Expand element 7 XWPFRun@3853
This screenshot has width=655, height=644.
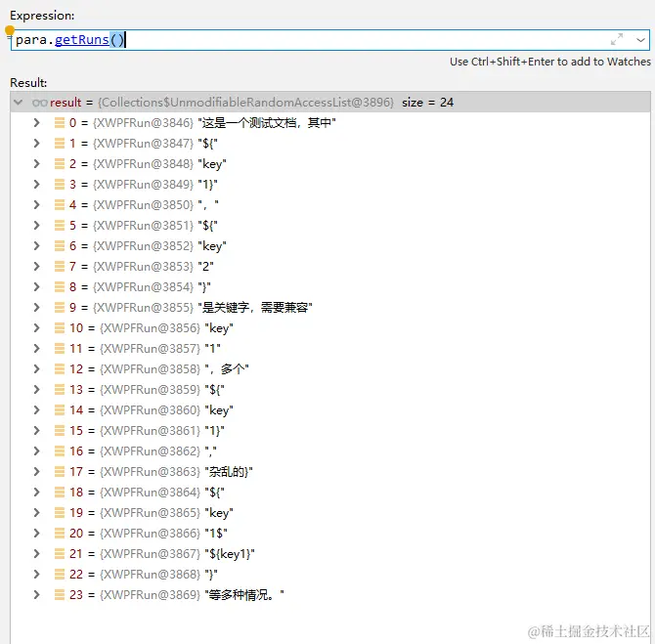tap(37, 266)
